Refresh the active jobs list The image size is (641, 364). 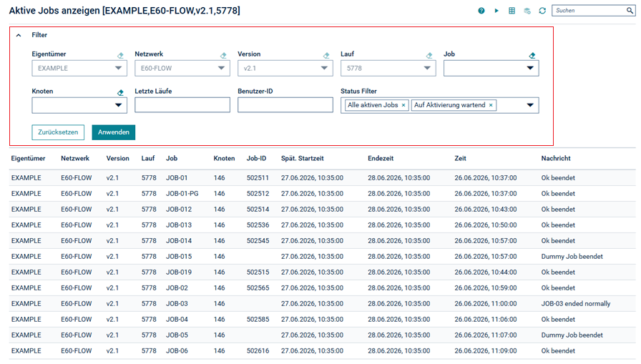[x=542, y=11]
